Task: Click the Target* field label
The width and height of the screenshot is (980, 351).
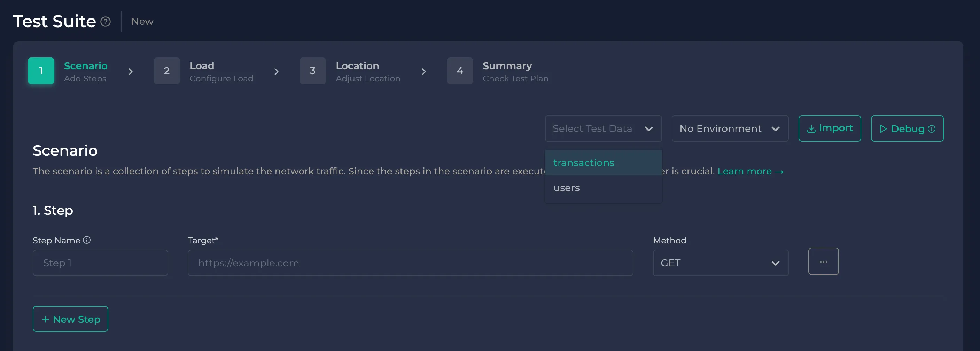Action: click(203, 240)
